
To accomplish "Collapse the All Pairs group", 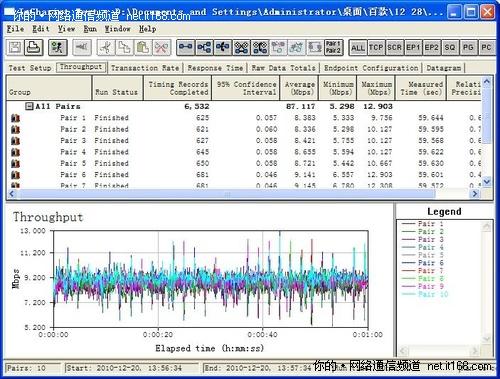I will (x=29, y=106).
